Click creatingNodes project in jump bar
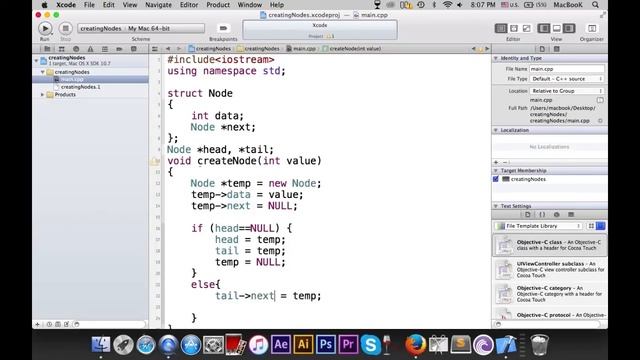Screen dimensions: 640x360 click(210, 49)
